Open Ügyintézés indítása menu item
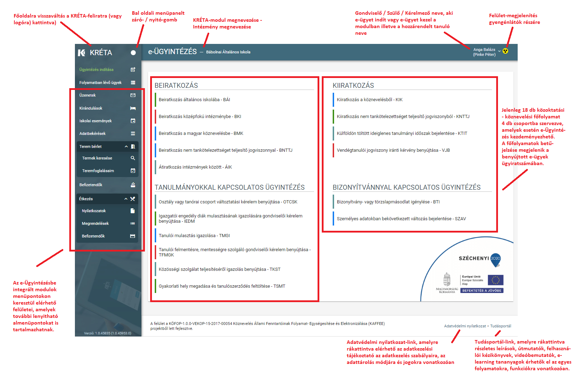588x385 pixels. pyautogui.click(x=96, y=70)
